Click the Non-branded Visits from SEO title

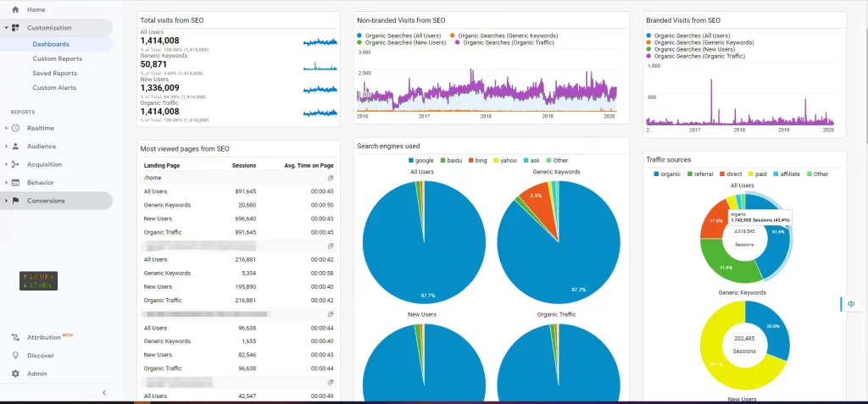(401, 20)
